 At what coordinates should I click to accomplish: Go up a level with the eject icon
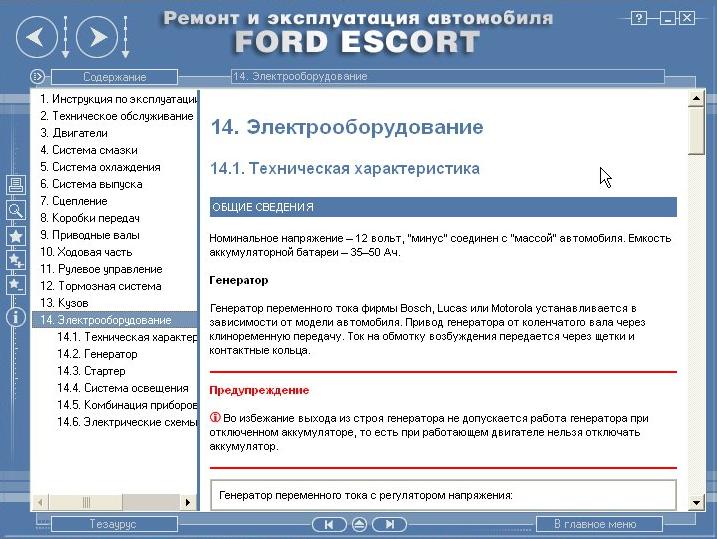[359, 524]
